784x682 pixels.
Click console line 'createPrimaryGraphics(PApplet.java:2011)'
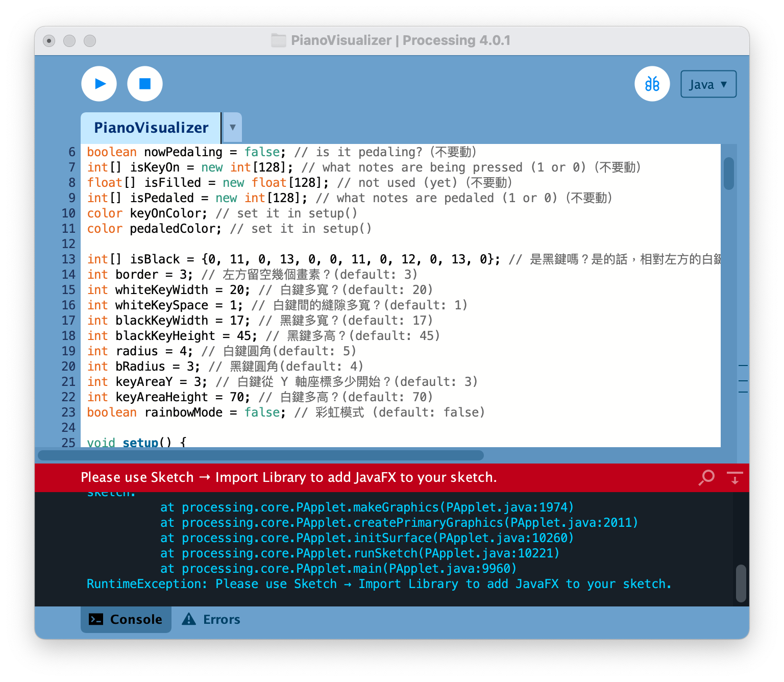click(399, 523)
